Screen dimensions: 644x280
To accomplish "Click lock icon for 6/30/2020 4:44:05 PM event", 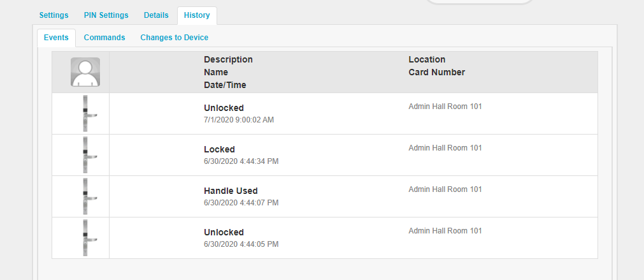I will (89, 238).
